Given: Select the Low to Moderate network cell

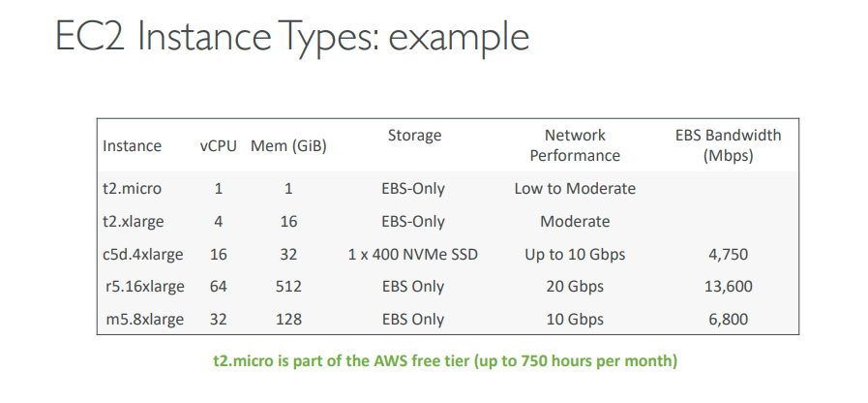Looking at the screenshot, I should (575, 189).
